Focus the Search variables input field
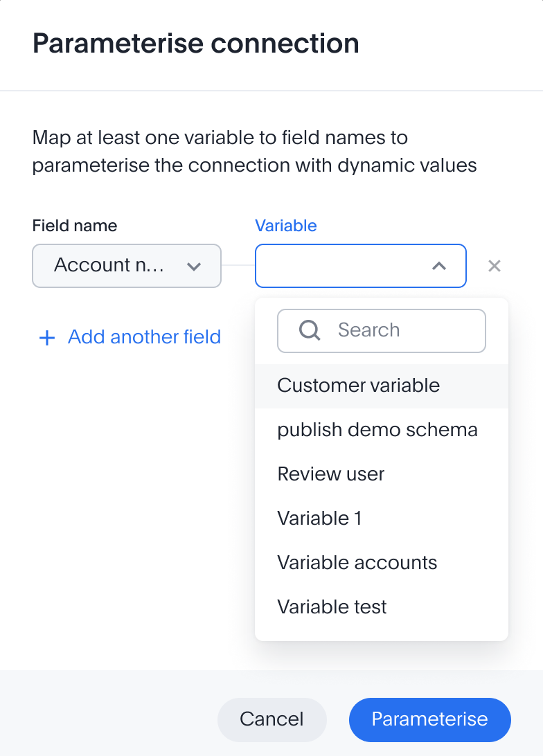 tap(382, 331)
